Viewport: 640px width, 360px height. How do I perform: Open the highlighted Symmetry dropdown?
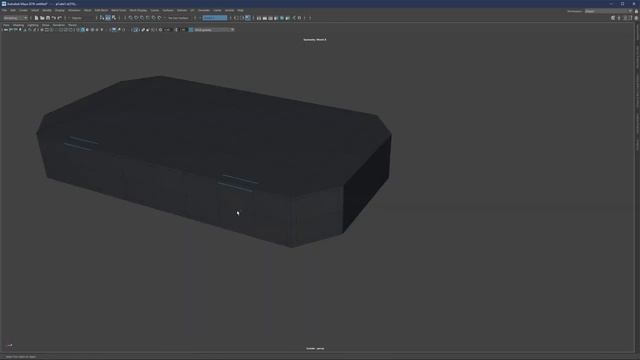pos(215,18)
